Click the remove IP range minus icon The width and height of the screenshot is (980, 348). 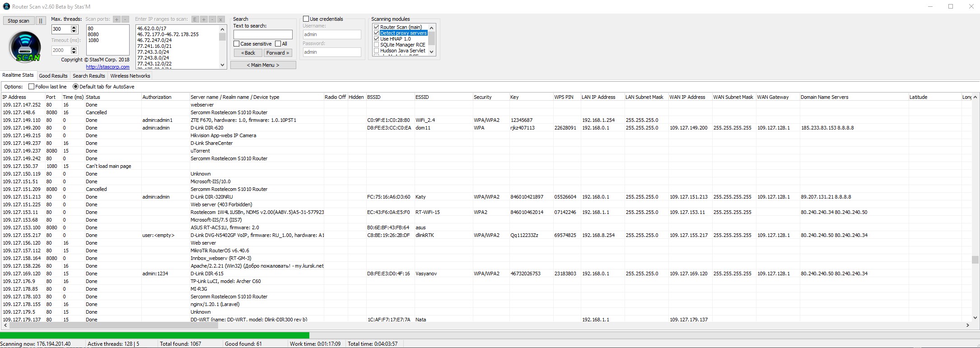(212, 19)
